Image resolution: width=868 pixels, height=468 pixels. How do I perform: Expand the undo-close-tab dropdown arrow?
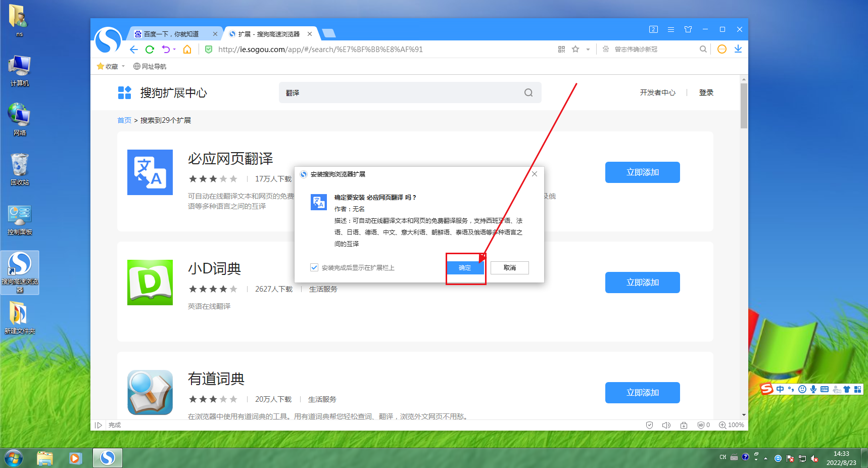(x=174, y=50)
